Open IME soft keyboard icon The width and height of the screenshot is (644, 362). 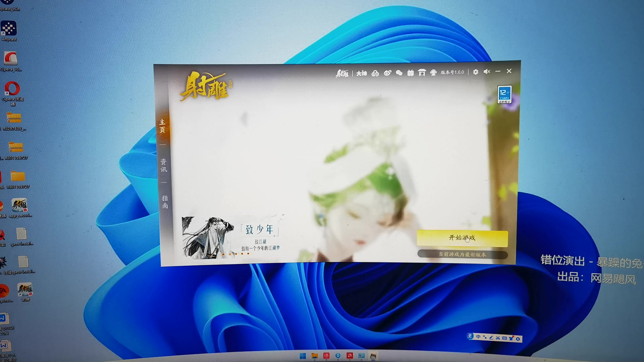pyautogui.click(x=504, y=338)
